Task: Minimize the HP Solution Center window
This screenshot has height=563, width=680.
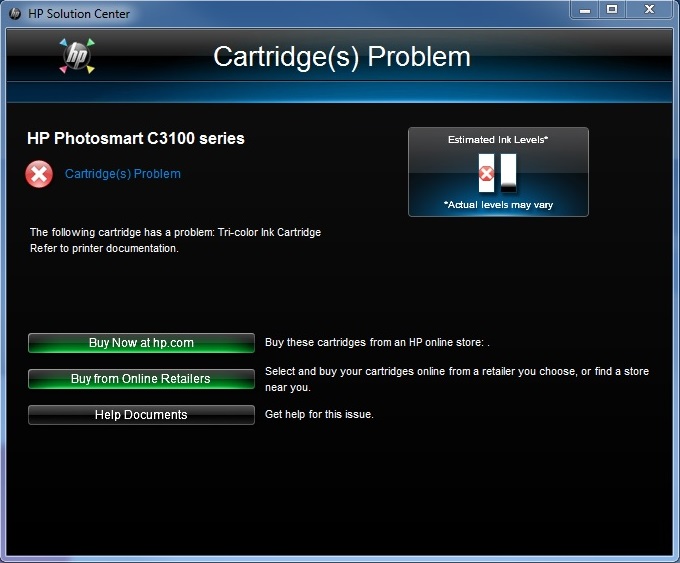Action: pyautogui.click(x=585, y=10)
